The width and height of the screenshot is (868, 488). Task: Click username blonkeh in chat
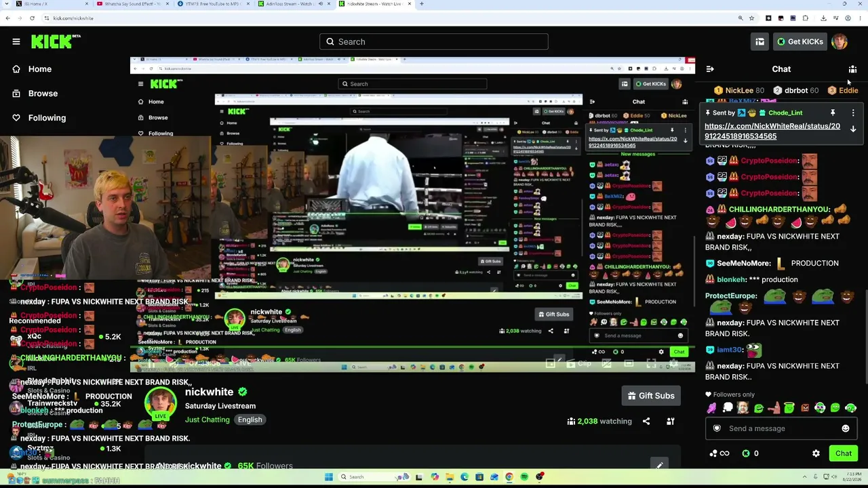pyautogui.click(x=731, y=279)
